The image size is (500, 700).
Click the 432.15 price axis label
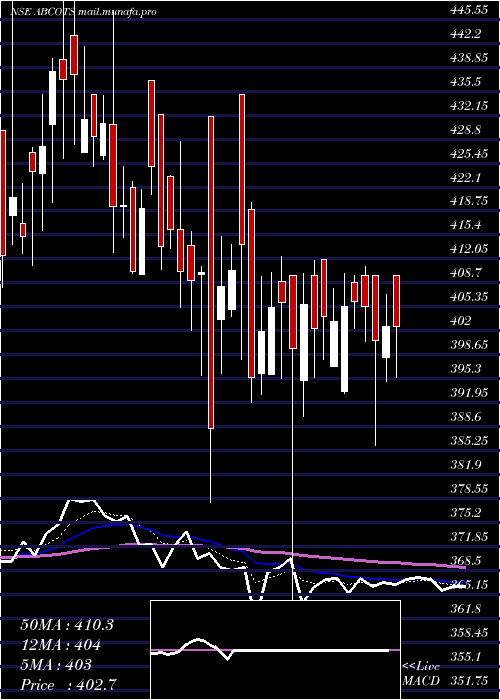pos(469,106)
